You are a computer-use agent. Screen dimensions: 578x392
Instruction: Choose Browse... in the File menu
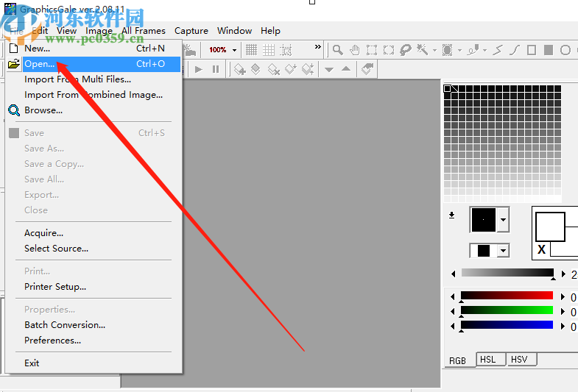pyautogui.click(x=94, y=110)
